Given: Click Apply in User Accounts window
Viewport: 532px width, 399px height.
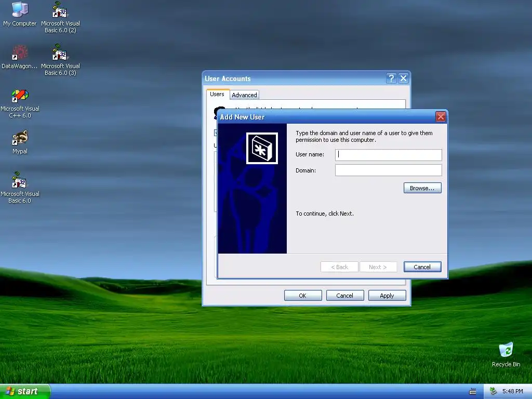Looking at the screenshot, I should click(387, 296).
